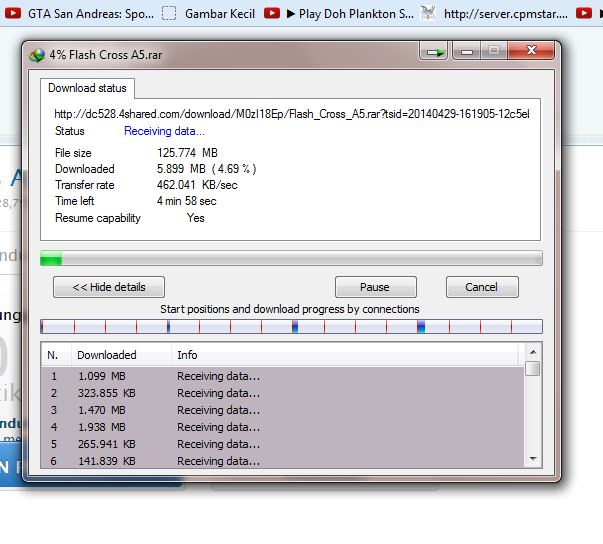Click the time left 4 min 58 sec

[187, 201]
